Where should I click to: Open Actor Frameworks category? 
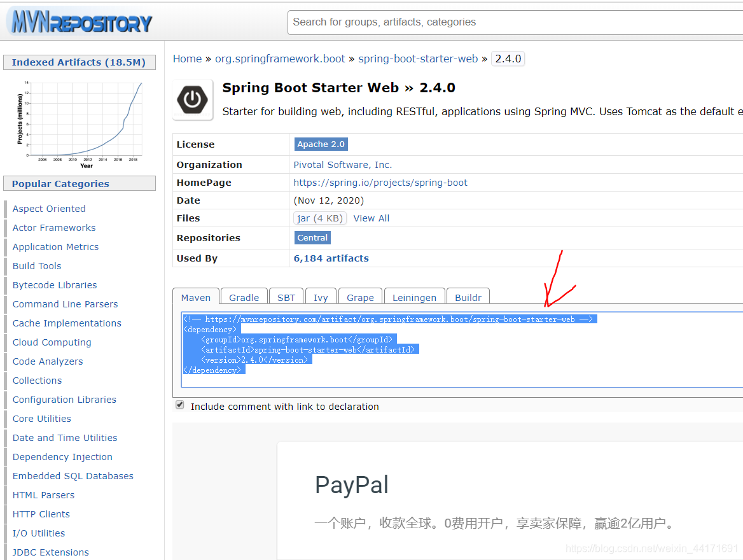54,228
